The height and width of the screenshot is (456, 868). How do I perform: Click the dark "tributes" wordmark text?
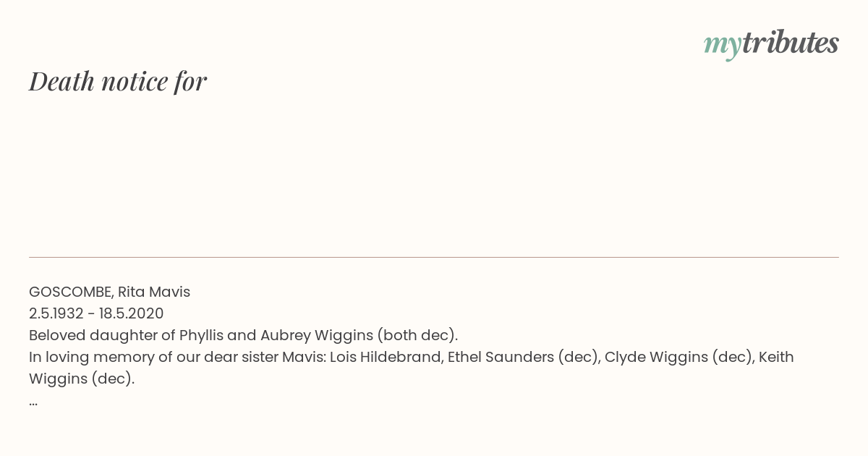791,43
